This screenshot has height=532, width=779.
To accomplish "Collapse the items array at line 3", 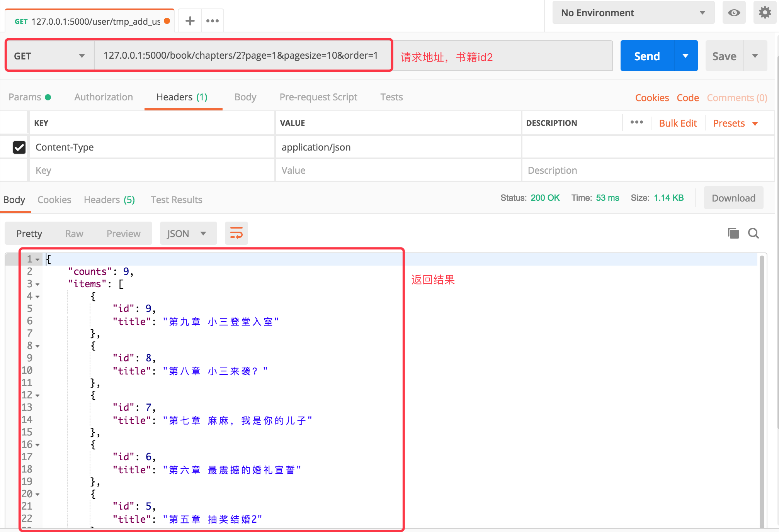I will pyautogui.click(x=37, y=284).
